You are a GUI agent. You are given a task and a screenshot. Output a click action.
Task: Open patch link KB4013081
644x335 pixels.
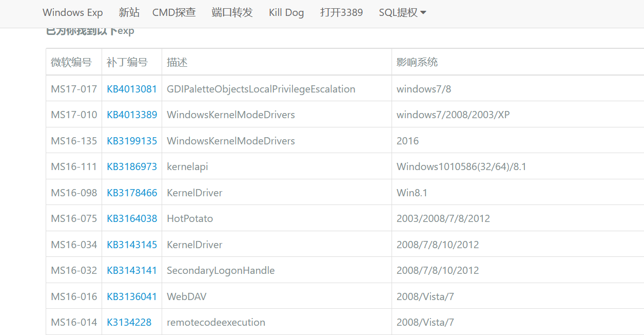coord(132,89)
